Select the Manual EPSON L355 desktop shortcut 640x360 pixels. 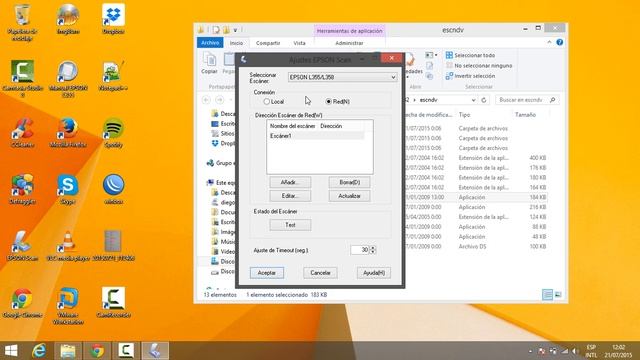click(68, 78)
